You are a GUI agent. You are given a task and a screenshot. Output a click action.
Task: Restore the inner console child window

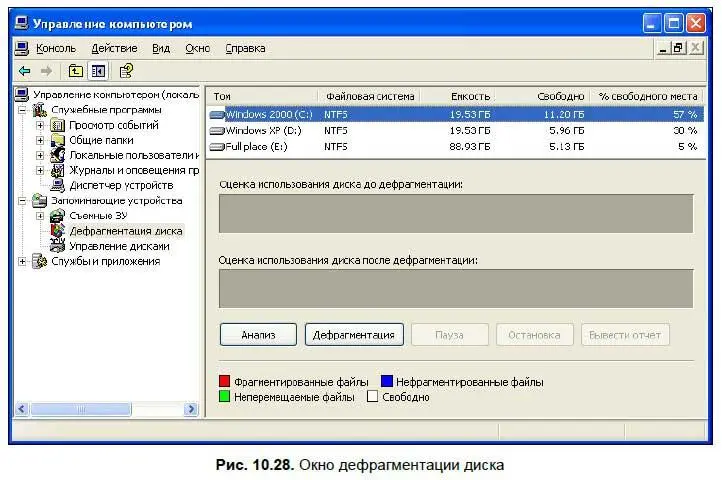pos(678,48)
